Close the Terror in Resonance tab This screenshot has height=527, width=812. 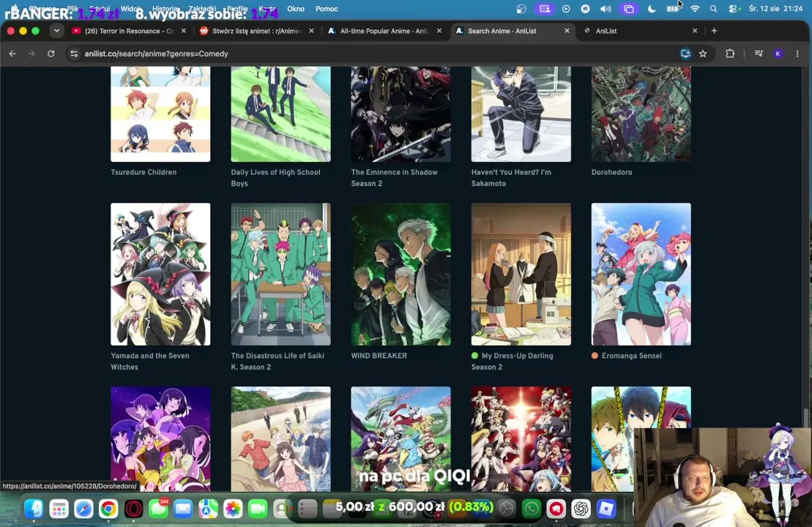(x=183, y=31)
